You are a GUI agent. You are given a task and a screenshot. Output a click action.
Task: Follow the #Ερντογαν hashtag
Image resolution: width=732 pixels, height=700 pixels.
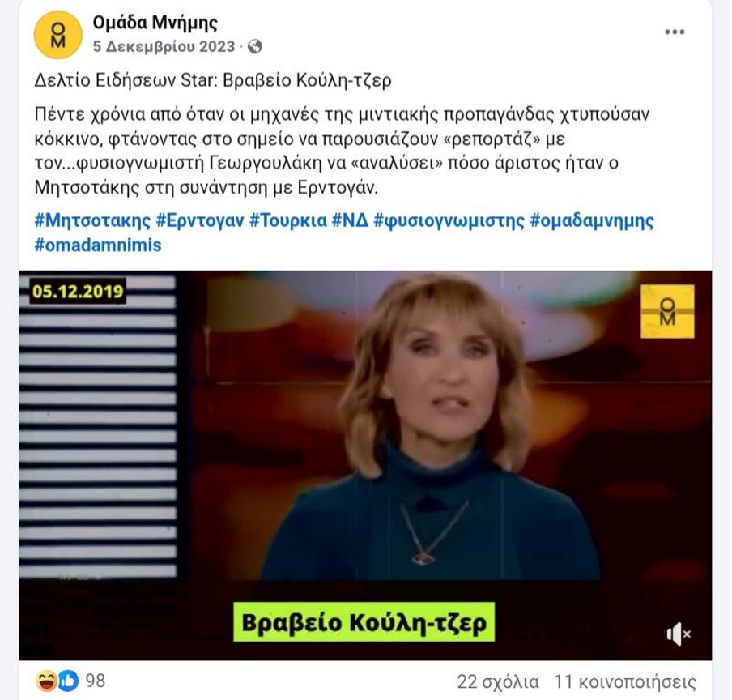click(x=200, y=220)
